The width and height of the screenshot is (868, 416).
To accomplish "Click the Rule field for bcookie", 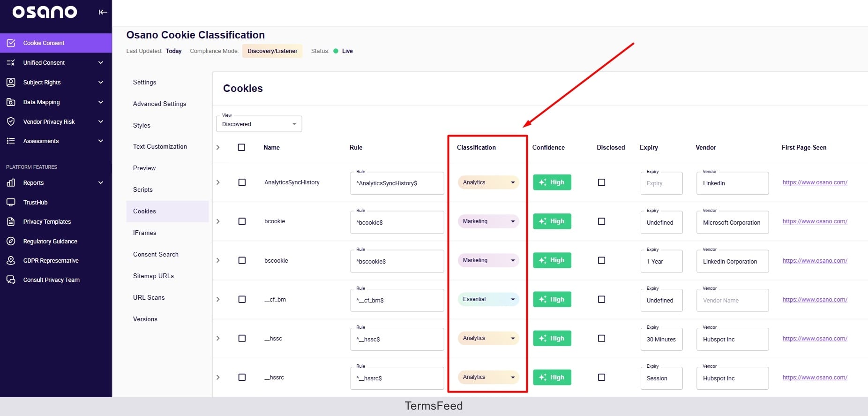I will (x=397, y=222).
